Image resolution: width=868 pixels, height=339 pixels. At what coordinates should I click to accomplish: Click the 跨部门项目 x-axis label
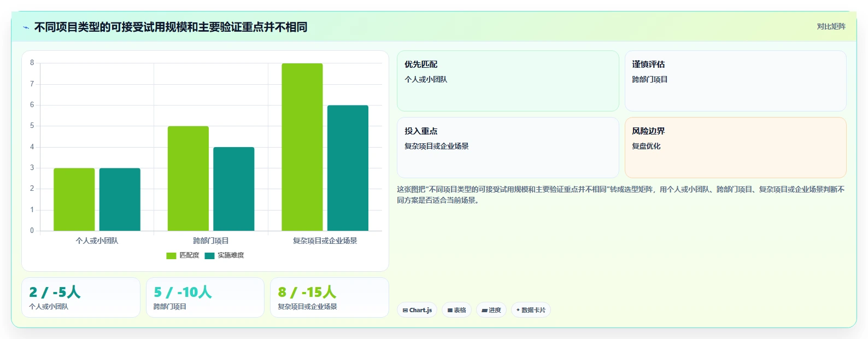pyautogui.click(x=211, y=241)
